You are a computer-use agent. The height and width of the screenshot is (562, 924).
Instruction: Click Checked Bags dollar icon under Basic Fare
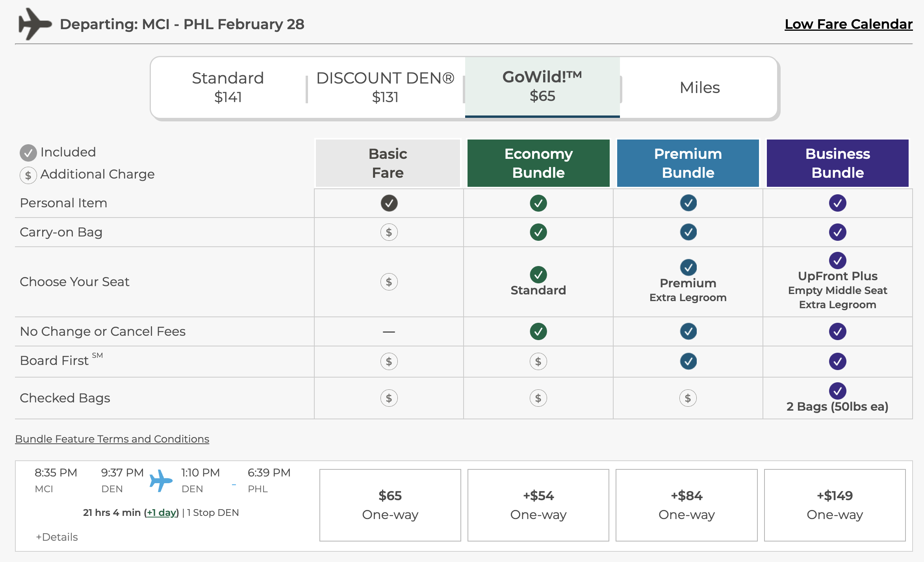pyautogui.click(x=389, y=398)
